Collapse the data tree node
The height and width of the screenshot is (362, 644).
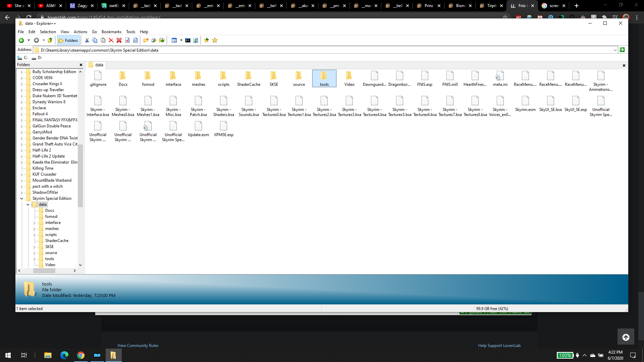(28, 205)
